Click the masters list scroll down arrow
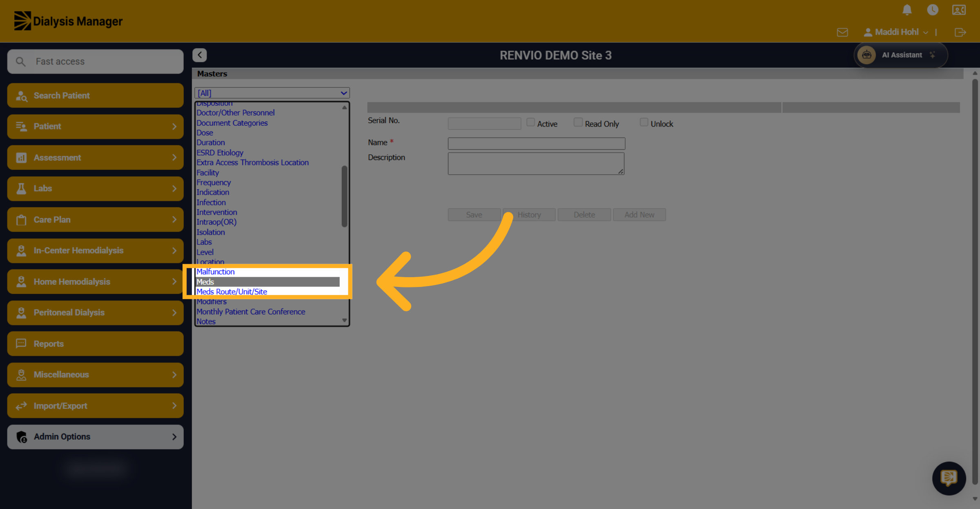The height and width of the screenshot is (509, 980). (345, 321)
